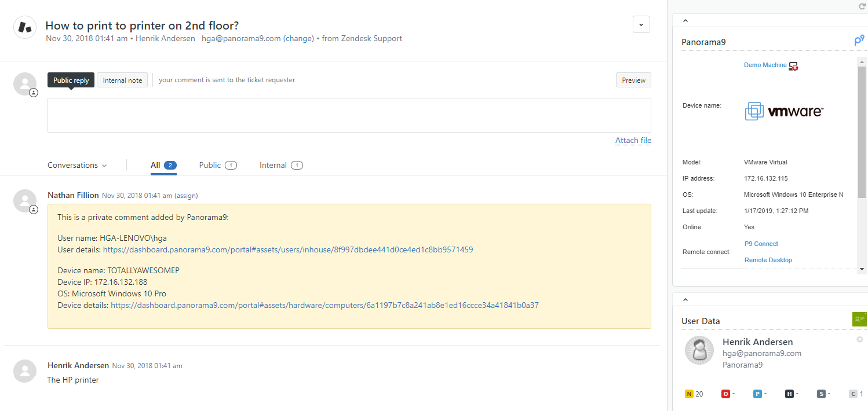
Task: Click 'Device name: TOTALLYAWESOMEP' in the private comment
Action: pos(118,270)
